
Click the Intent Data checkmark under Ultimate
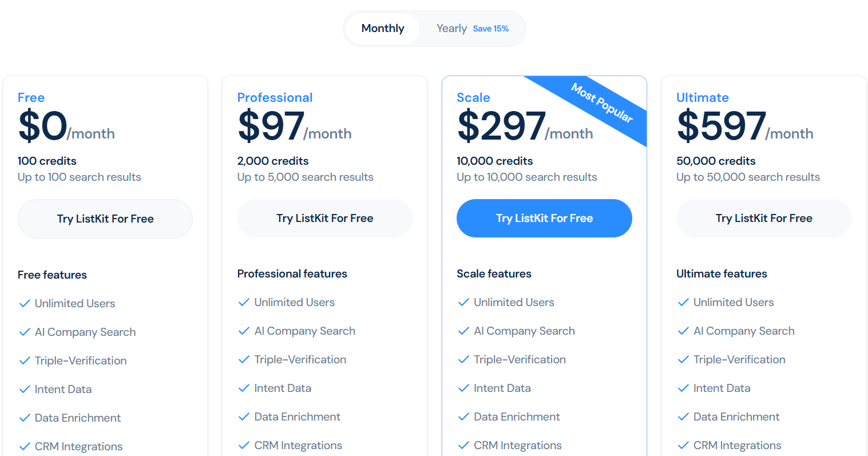click(x=683, y=388)
